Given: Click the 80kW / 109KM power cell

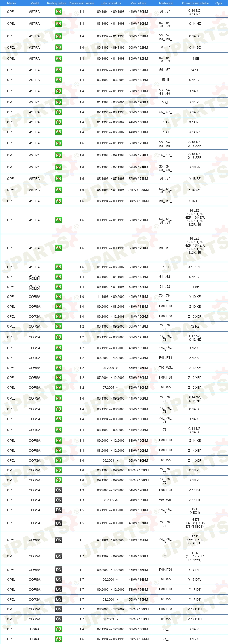Looking at the screenshot, I should pos(138,470).
